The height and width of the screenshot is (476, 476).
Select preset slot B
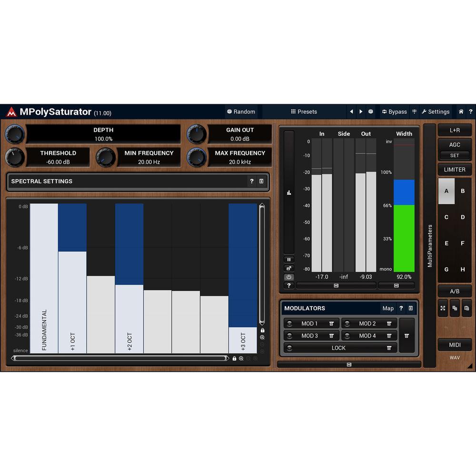point(463,191)
